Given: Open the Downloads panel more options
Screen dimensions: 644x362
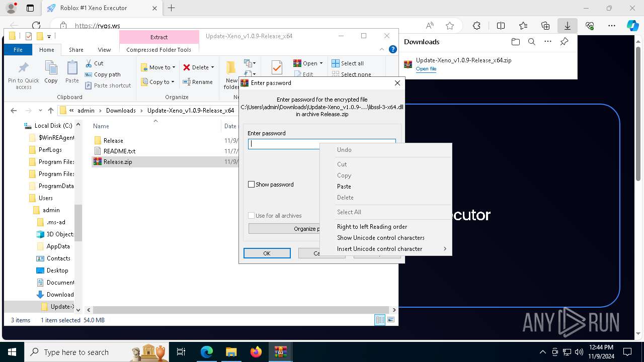Looking at the screenshot, I should 548,42.
